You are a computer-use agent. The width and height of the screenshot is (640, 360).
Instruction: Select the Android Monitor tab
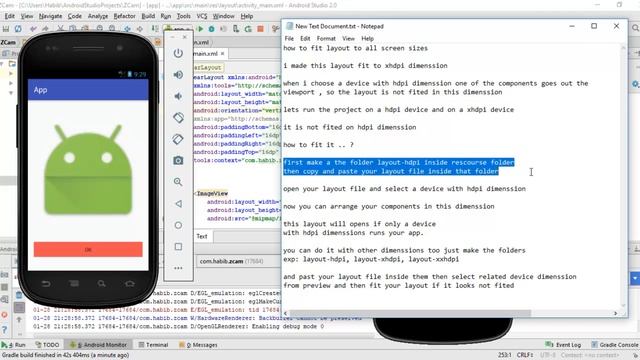pyautogui.click(x=98, y=345)
